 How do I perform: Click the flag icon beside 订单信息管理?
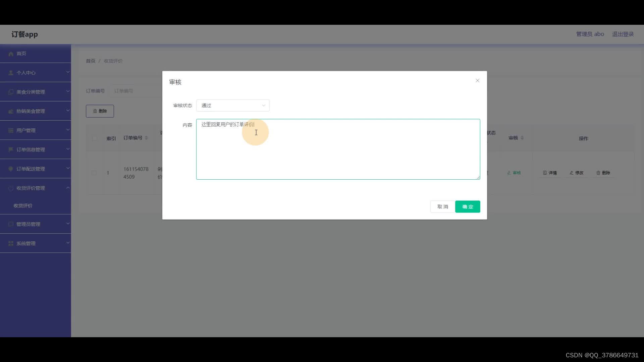click(x=11, y=149)
